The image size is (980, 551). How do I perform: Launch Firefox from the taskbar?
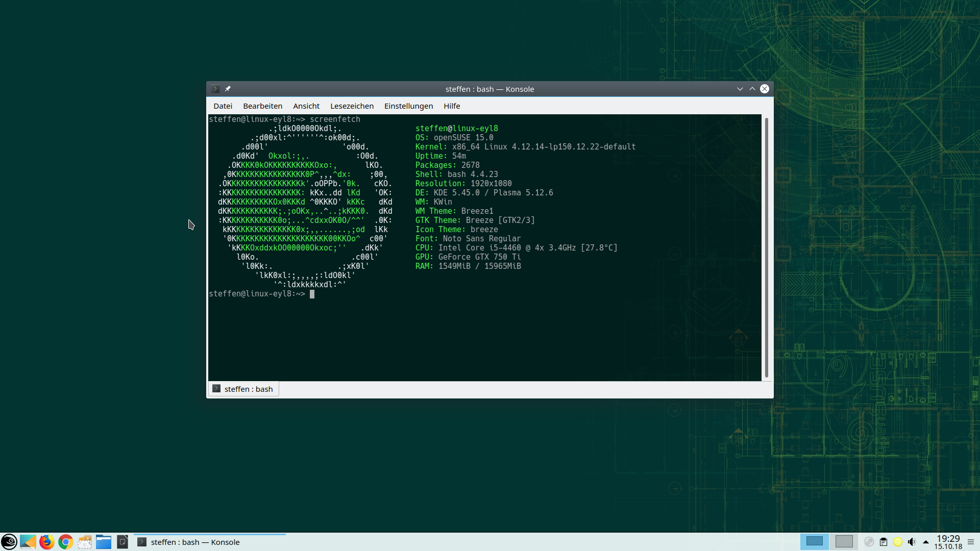tap(47, 542)
